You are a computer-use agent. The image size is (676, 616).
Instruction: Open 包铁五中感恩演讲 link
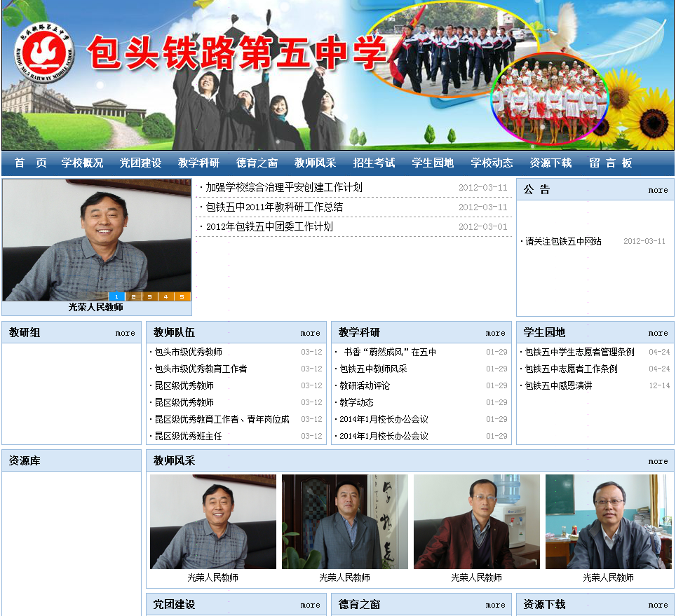tap(558, 385)
